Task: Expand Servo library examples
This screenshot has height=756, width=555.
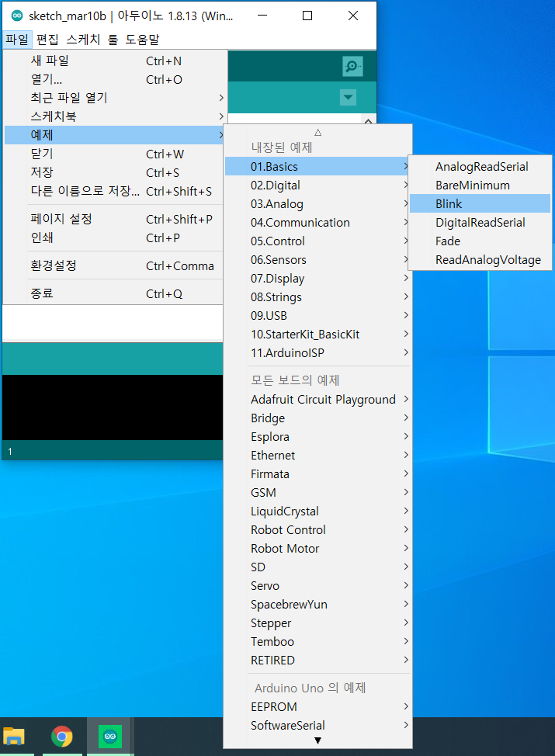Action: (317, 586)
